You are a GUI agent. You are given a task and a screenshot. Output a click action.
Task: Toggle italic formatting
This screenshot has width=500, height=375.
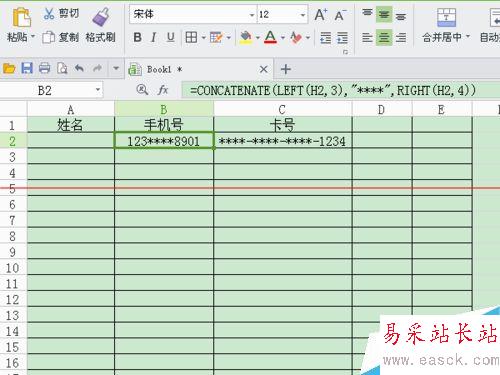point(153,37)
